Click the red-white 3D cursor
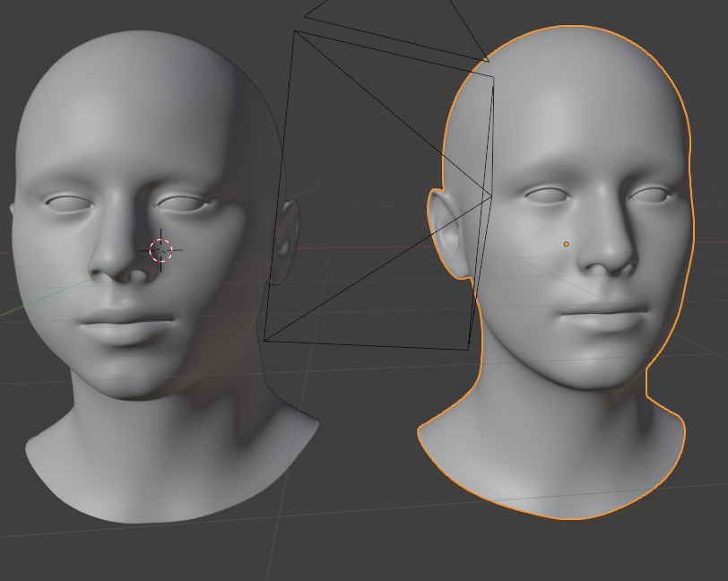The height and width of the screenshot is (581, 728). 161,250
